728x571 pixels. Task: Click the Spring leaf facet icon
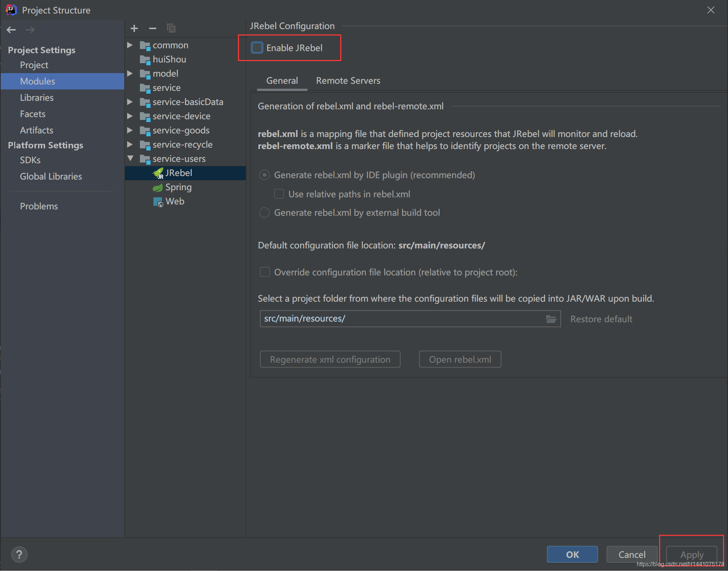(158, 187)
